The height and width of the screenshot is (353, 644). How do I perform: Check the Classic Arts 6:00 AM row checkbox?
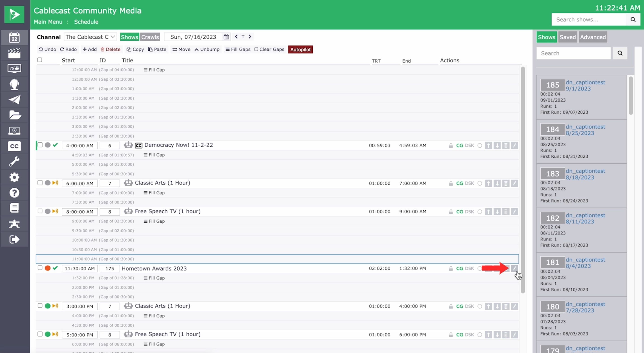click(x=40, y=183)
